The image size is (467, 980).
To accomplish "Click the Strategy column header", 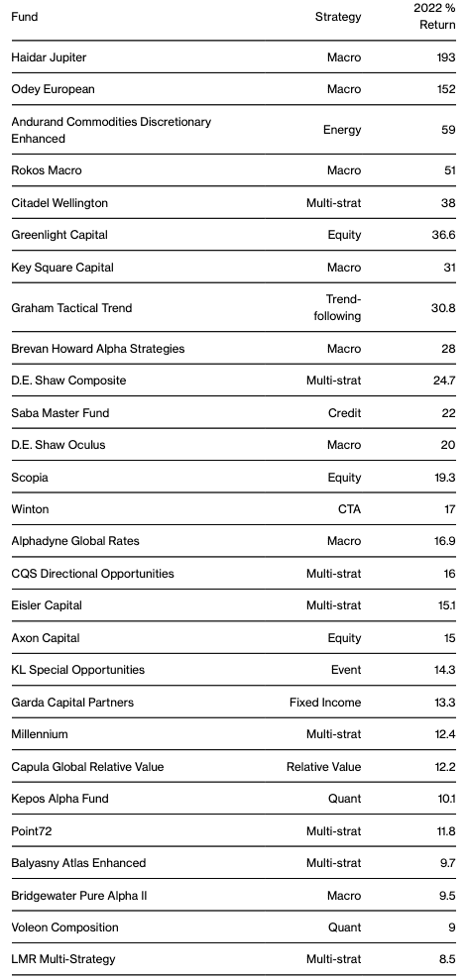I will 337,17.
